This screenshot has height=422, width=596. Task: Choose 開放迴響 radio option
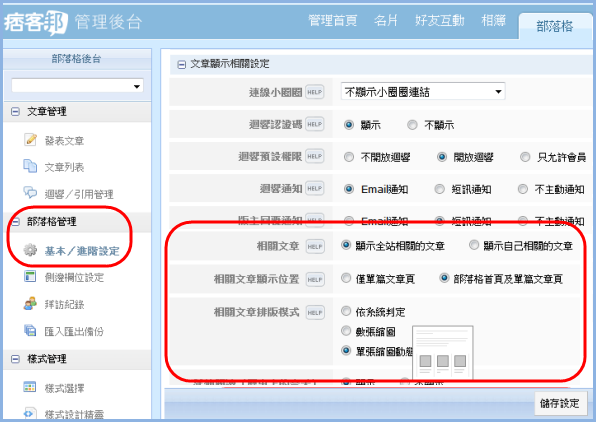point(442,157)
